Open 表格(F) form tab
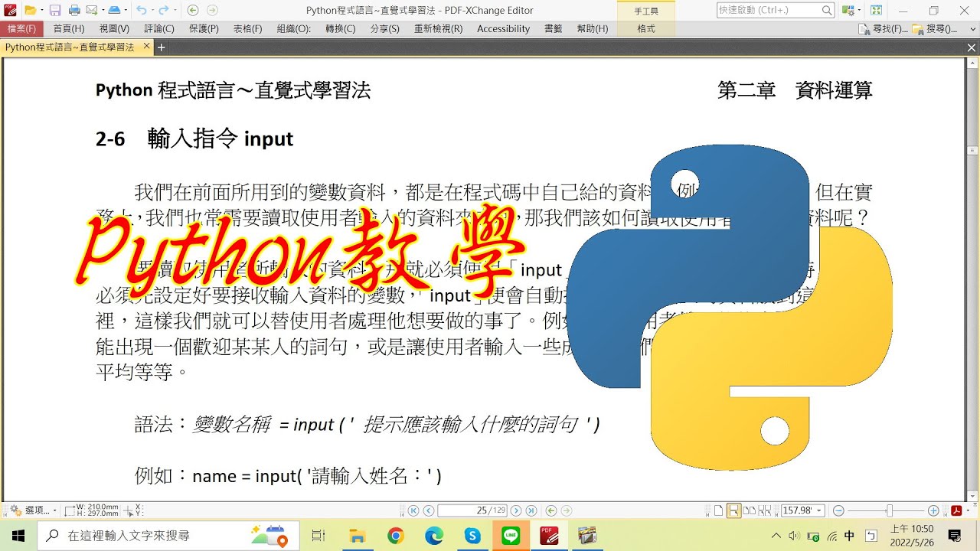The width and height of the screenshot is (980, 551). point(247,28)
